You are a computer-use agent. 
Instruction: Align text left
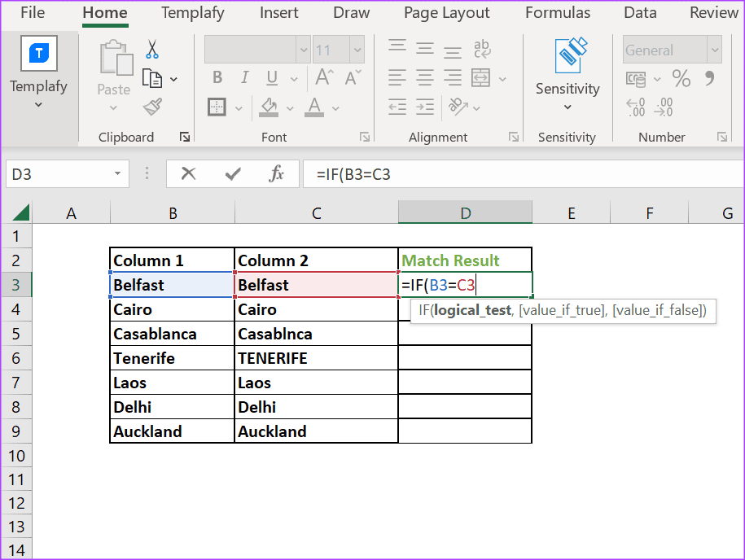397,77
